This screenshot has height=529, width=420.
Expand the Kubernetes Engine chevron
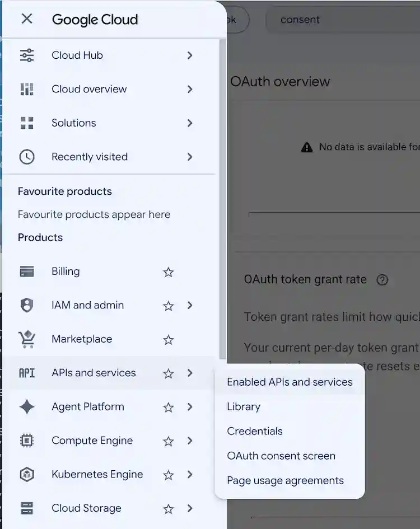click(x=190, y=474)
